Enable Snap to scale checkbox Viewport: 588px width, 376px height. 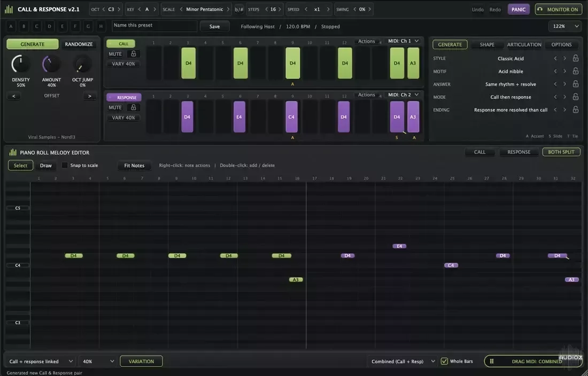(x=65, y=165)
